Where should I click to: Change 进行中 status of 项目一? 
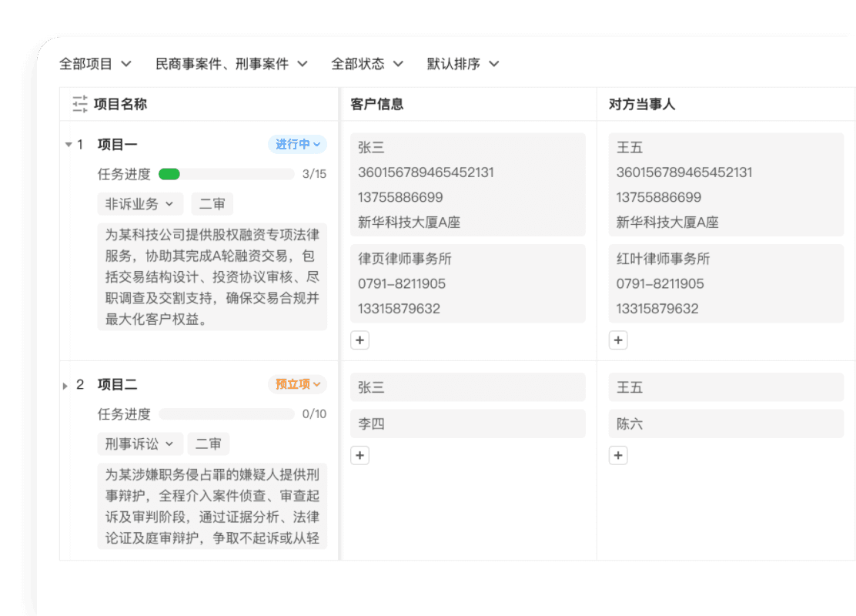coord(298,144)
